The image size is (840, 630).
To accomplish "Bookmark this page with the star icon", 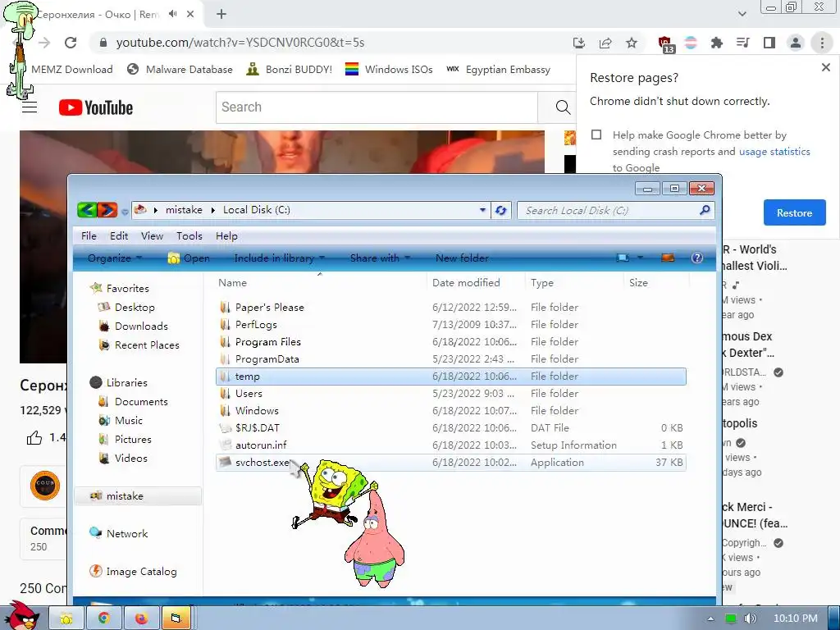I will click(x=632, y=43).
